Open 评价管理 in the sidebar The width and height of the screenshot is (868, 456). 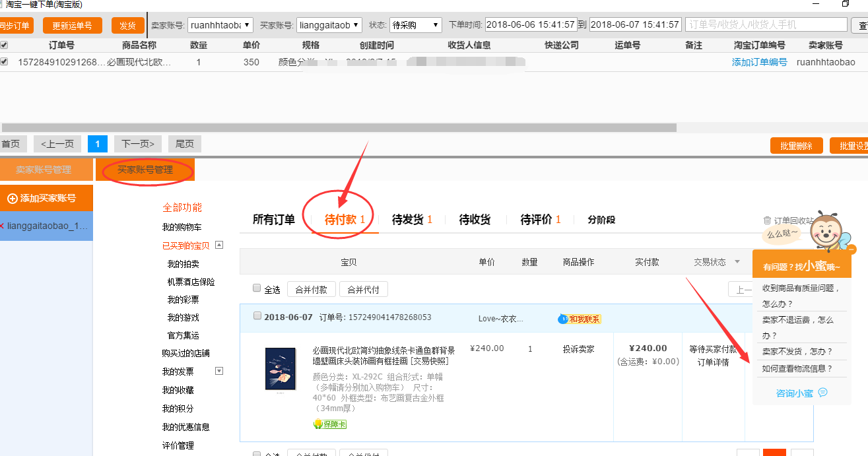point(178,445)
